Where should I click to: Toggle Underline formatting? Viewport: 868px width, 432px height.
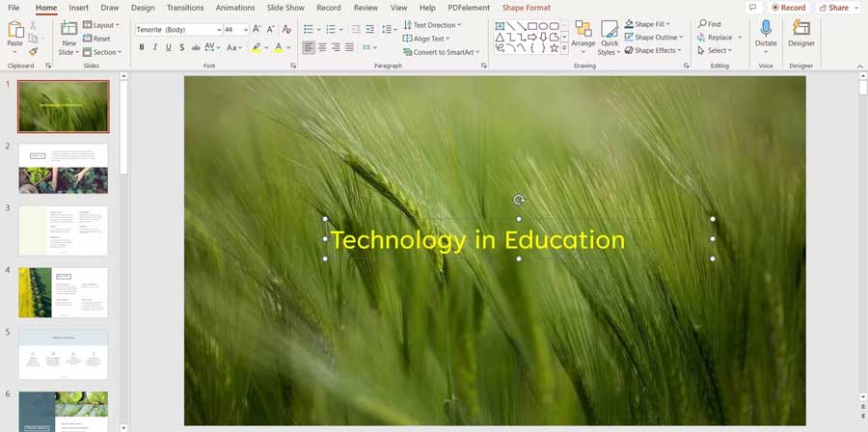point(168,47)
